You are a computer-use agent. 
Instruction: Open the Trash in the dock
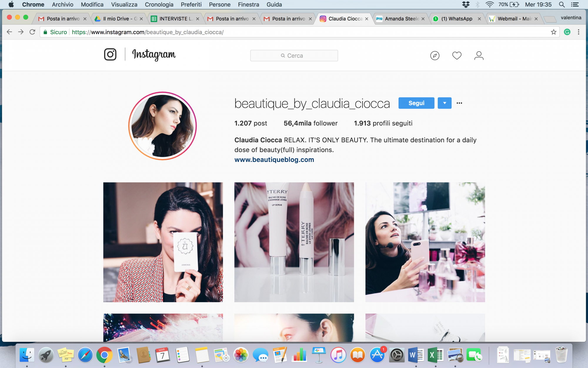pos(561,355)
